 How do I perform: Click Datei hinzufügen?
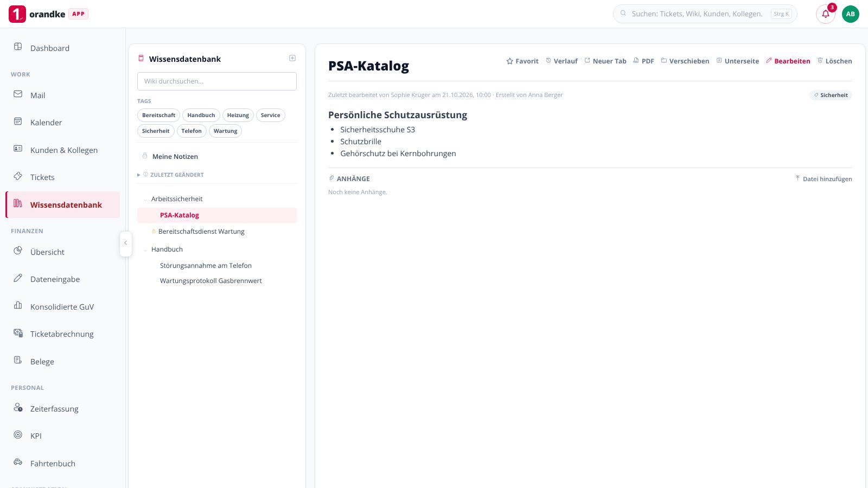coord(824,179)
